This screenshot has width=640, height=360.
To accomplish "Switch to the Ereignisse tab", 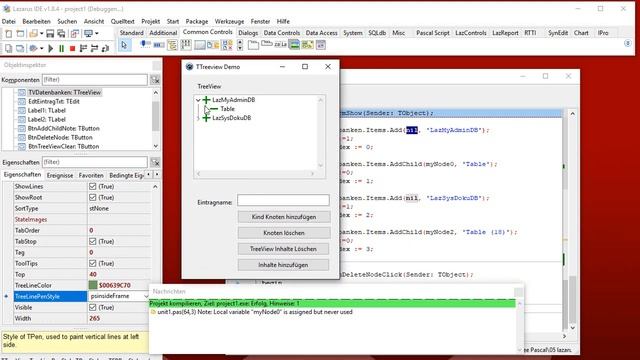I will [60, 176].
